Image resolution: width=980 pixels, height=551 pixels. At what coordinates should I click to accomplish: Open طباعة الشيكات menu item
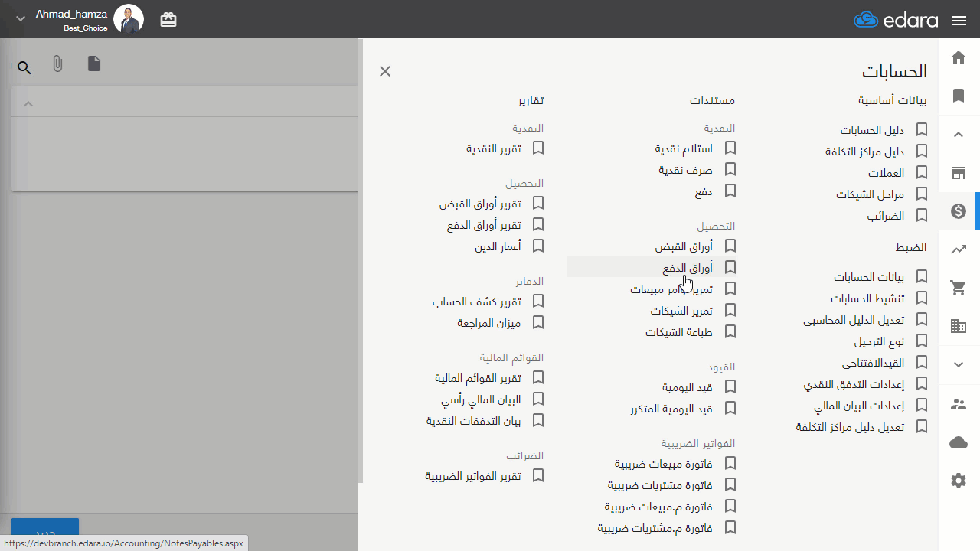[x=679, y=332]
